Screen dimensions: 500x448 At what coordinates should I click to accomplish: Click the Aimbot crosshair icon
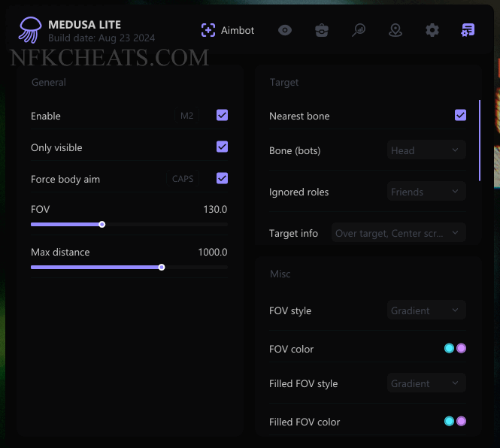(208, 30)
